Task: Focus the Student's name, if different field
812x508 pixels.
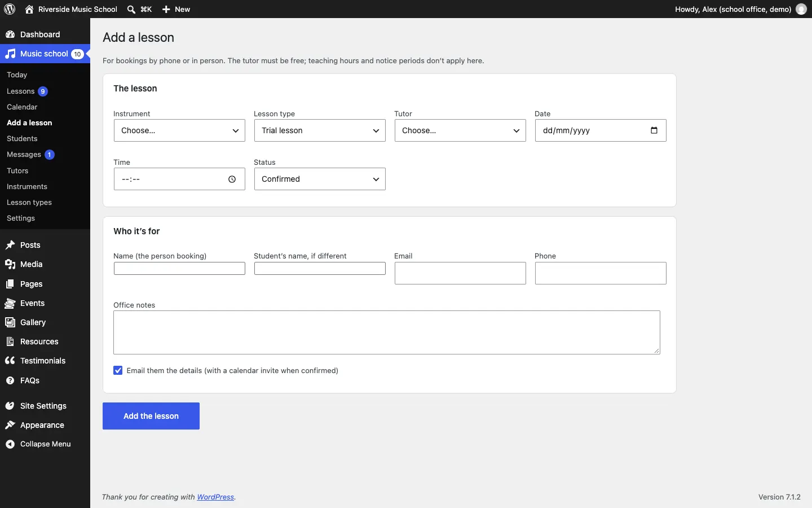Action: point(320,269)
